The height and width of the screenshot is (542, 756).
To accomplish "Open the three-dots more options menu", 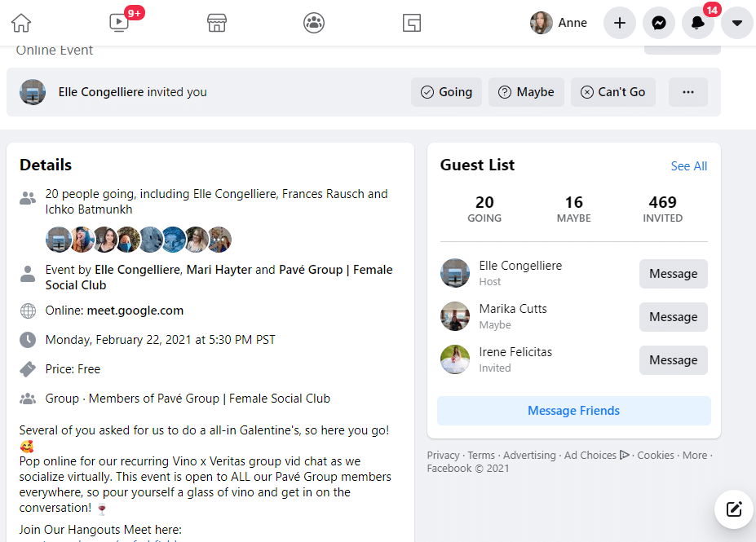I will click(x=688, y=92).
